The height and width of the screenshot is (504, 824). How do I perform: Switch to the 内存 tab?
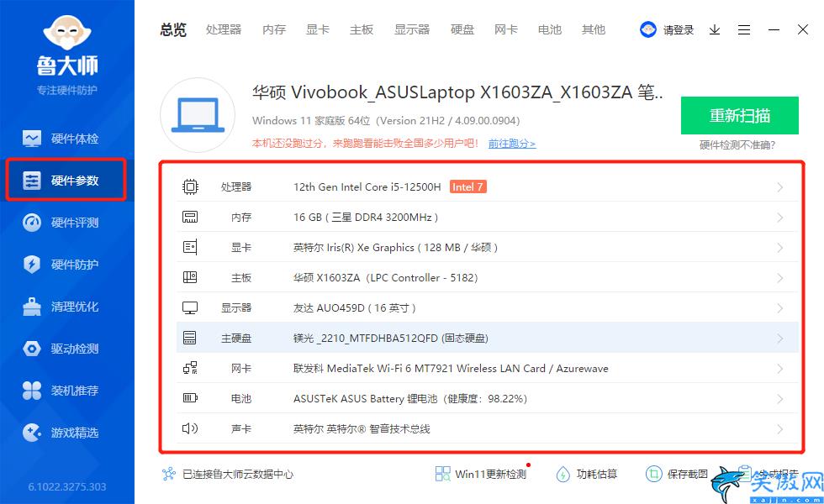274,30
